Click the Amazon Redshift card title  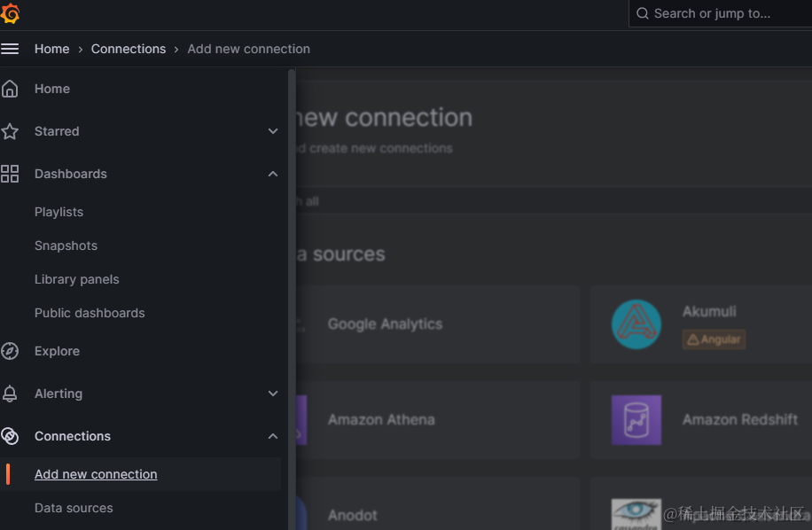[740, 420]
